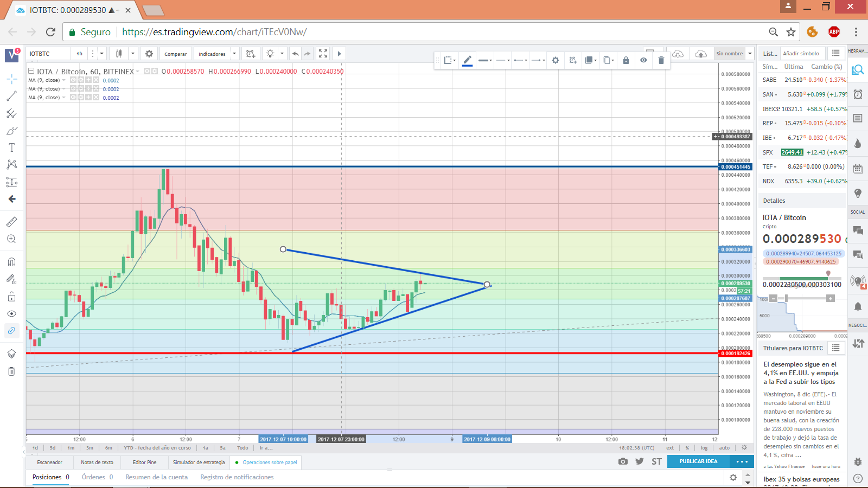Click the play replay arrow button
This screenshot has height=488, width=868.
340,54
